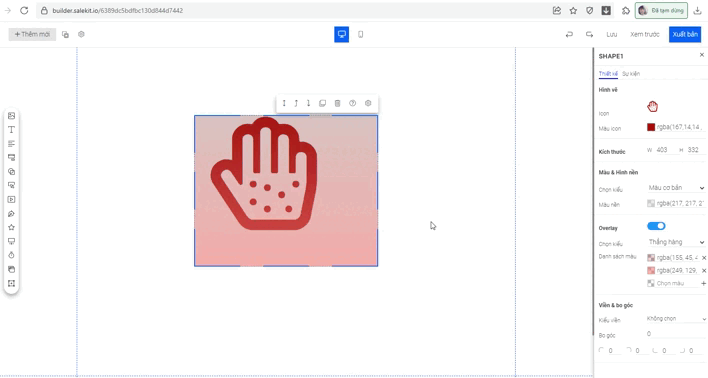Viewport: 708px width, 378px height.
Task: Add a new overlay color with plus
Action: point(703,283)
